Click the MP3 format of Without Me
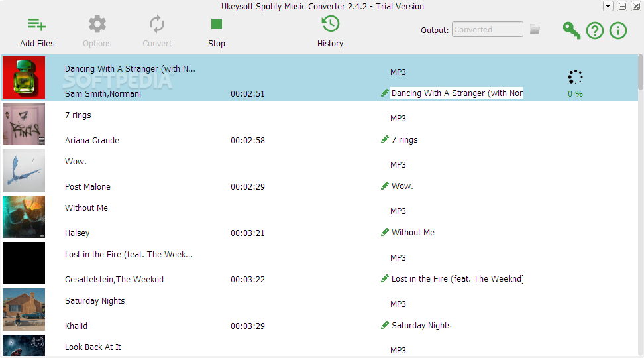Viewport: 644px width, 358px height. (x=398, y=211)
